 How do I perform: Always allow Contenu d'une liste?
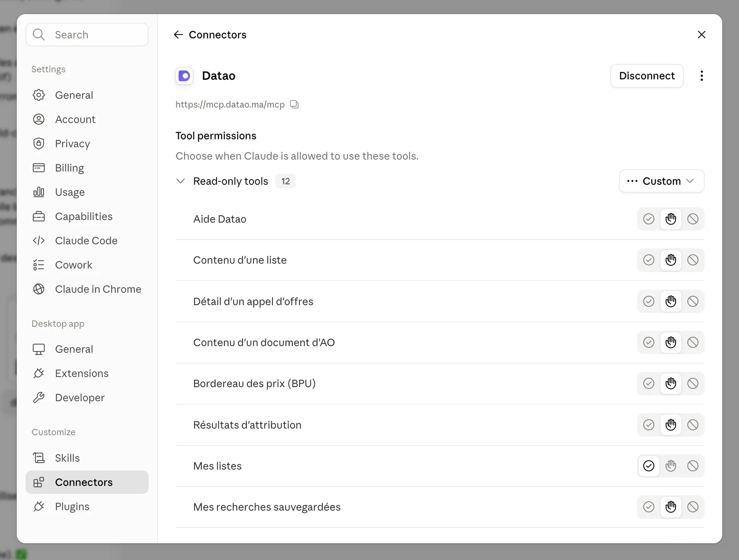(x=649, y=260)
